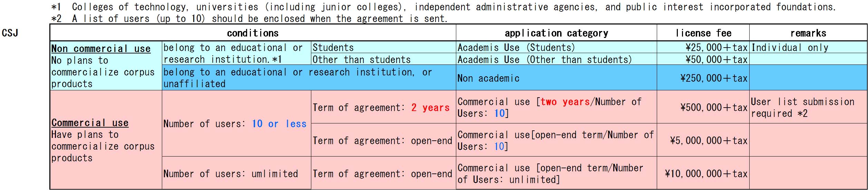Select the "application category" header cell
The width and height of the screenshot is (868, 190).
coord(556,33)
